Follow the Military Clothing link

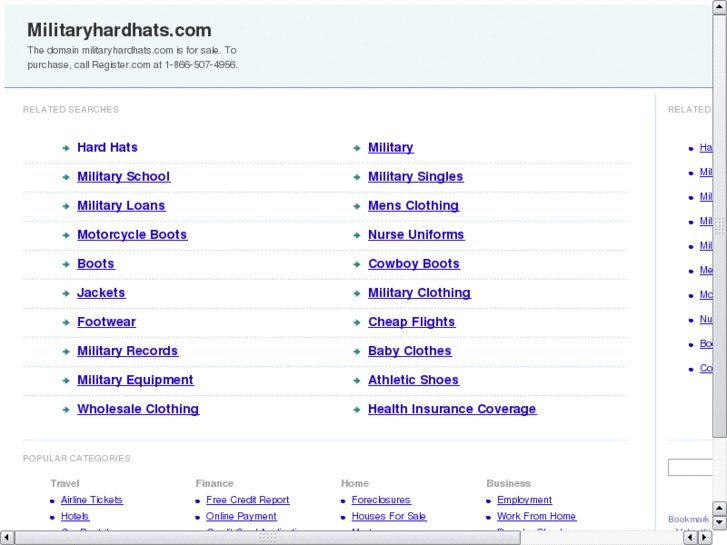(x=419, y=293)
